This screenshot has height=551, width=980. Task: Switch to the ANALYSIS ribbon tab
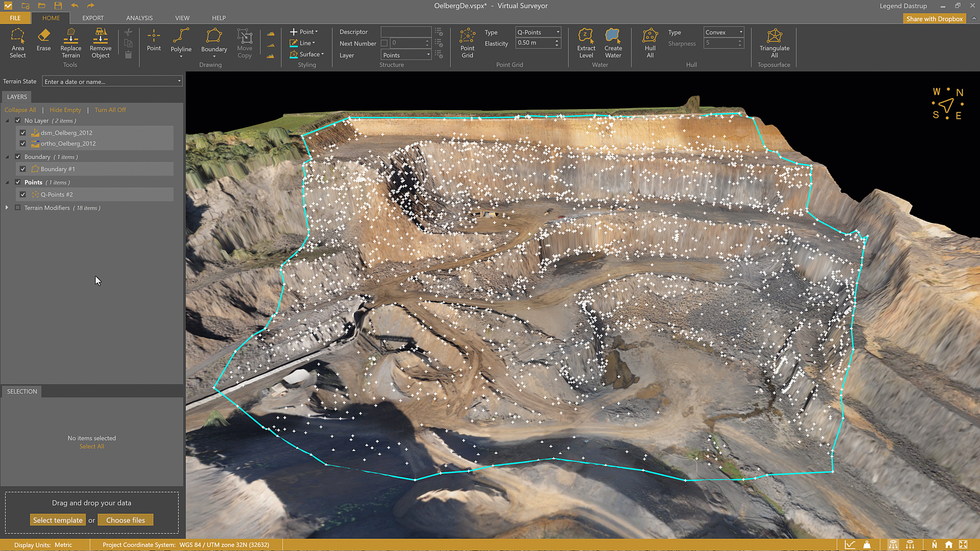(x=139, y=18)
